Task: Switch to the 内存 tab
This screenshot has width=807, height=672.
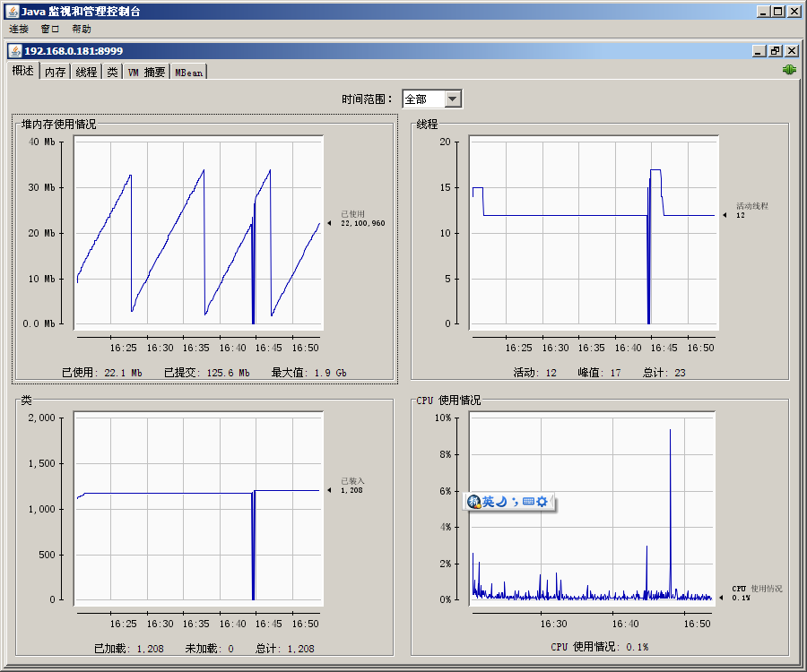Action: 56,72
